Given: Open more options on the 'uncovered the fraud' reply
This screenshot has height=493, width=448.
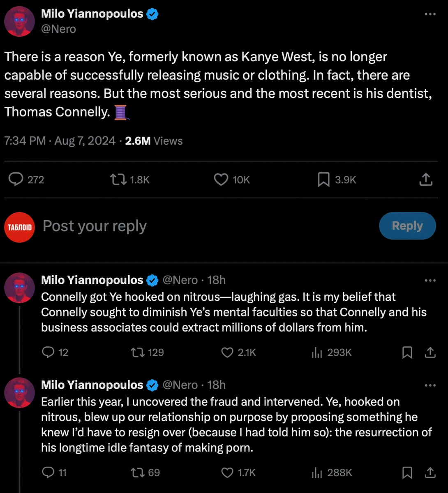Looking at the screenshot, I should pos(430,385).
